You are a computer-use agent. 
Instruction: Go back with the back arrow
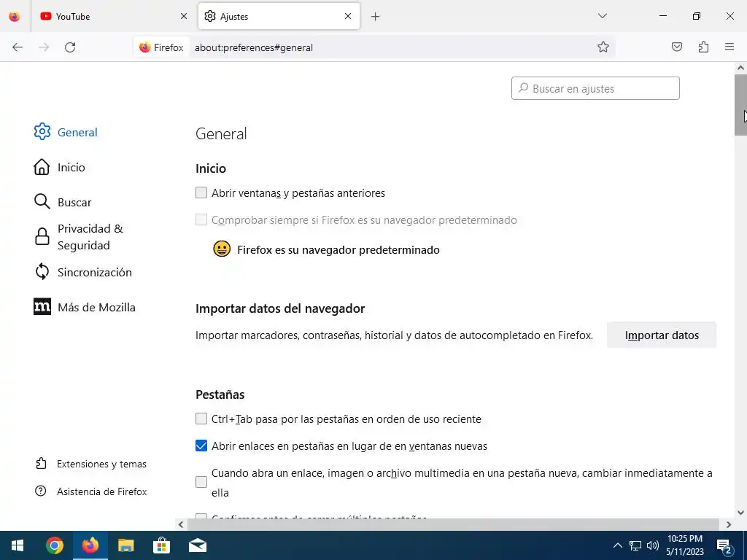18,47
